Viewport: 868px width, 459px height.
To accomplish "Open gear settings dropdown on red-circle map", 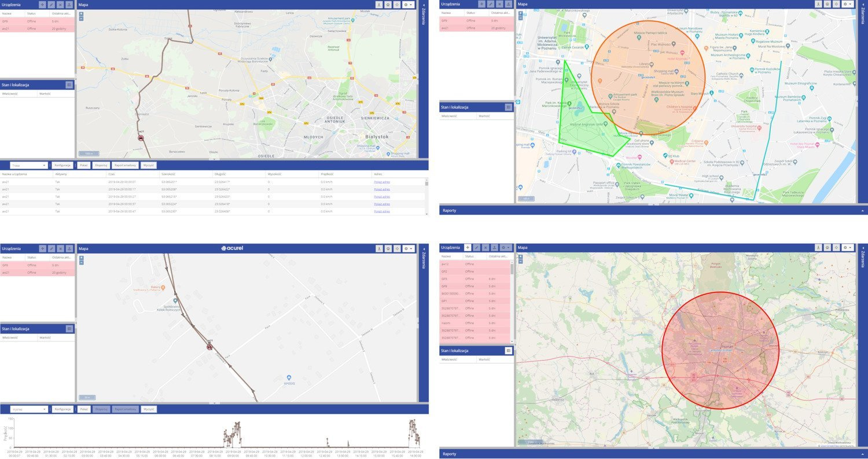I will 847,248.
